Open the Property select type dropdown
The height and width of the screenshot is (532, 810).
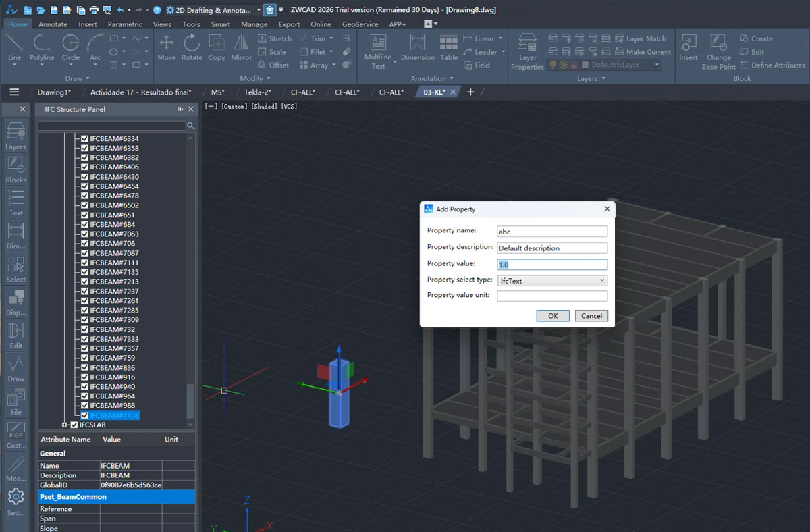coord(552,280)
